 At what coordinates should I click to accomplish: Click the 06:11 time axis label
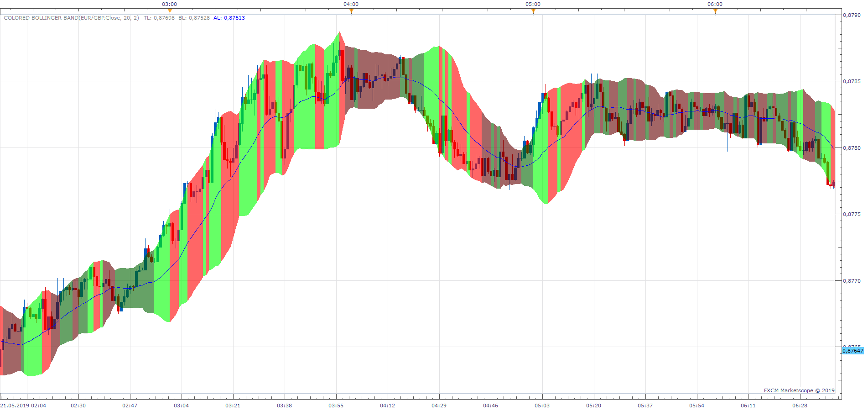pos(748,406)
